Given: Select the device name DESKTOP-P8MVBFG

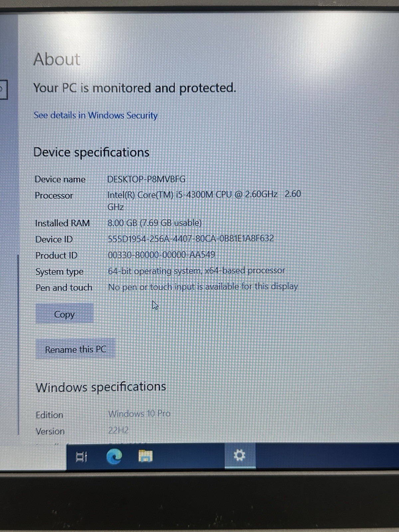Looking at the screenshot, I should [x=146, y=179].
